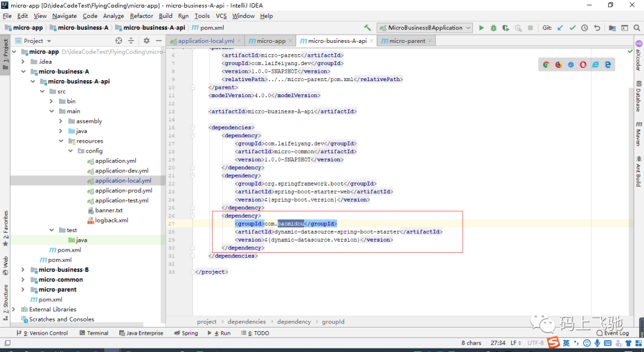Open the Analyze menu
This screenshot has height=352, width=644.
tap(113, 16)
